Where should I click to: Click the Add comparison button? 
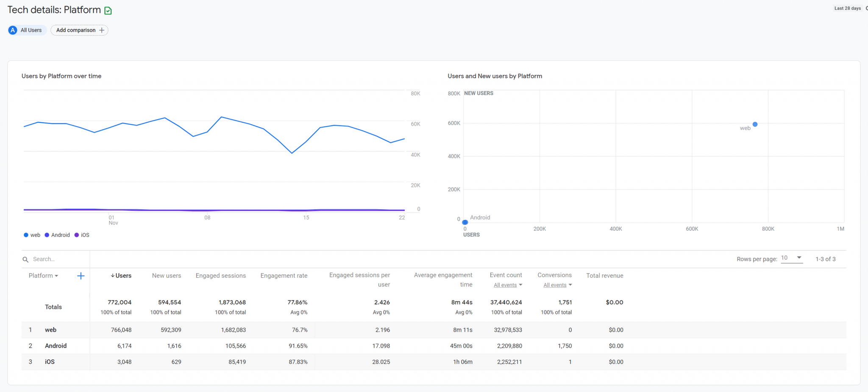click(x=79, y=30)
